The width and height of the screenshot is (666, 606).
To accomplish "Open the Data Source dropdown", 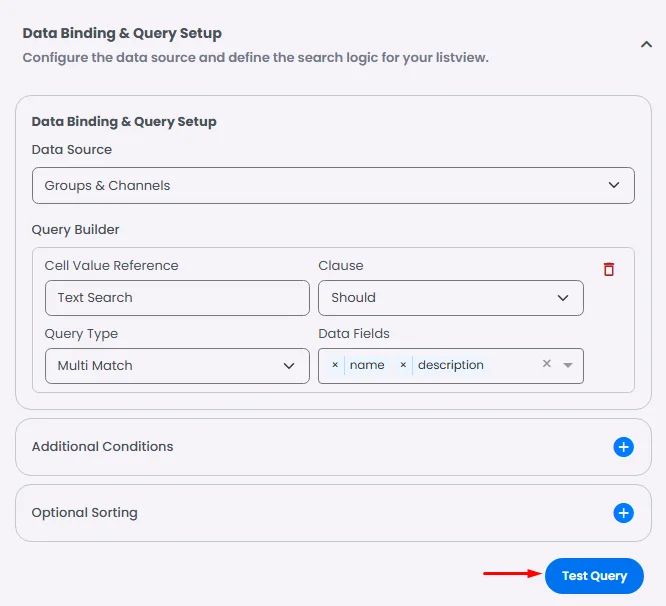I will coord(333,186).
